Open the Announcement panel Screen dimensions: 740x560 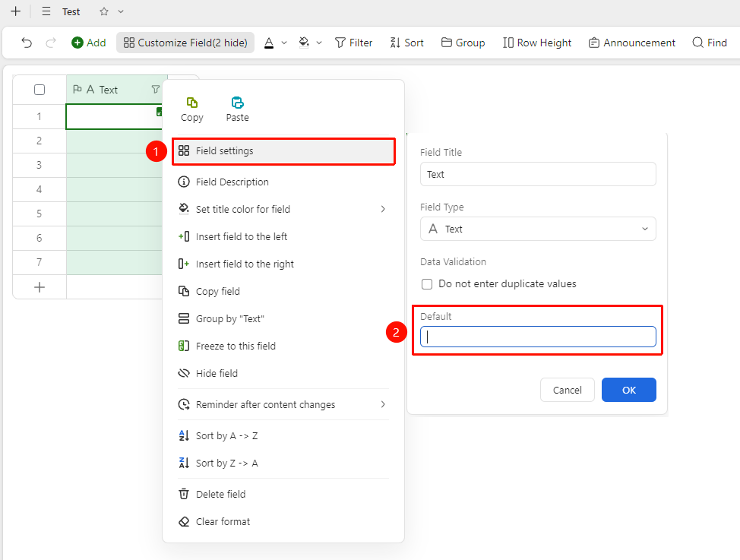[632, 43]
